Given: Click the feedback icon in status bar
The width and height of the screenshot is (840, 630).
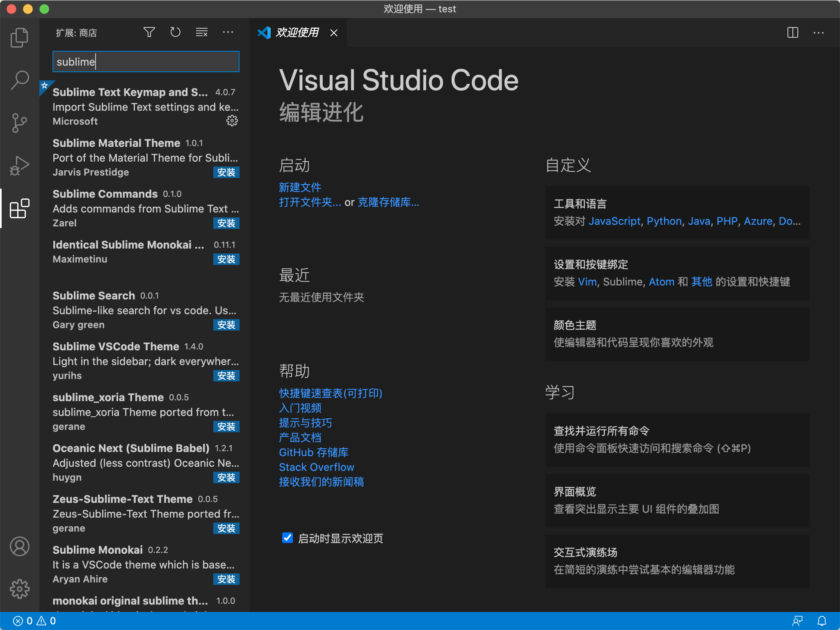Looking at the screenshot, I should [797, 621].
